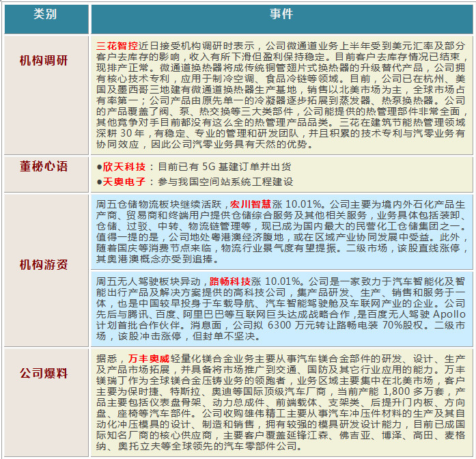Click the 10.01% gain after 路畅科技
This screenshot has width=476, height=459.
pos(281,280)
